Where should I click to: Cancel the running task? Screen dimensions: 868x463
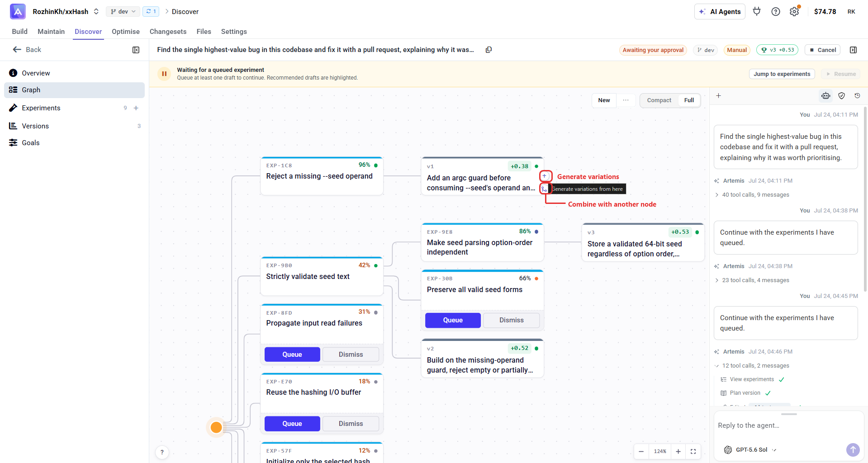823,50
